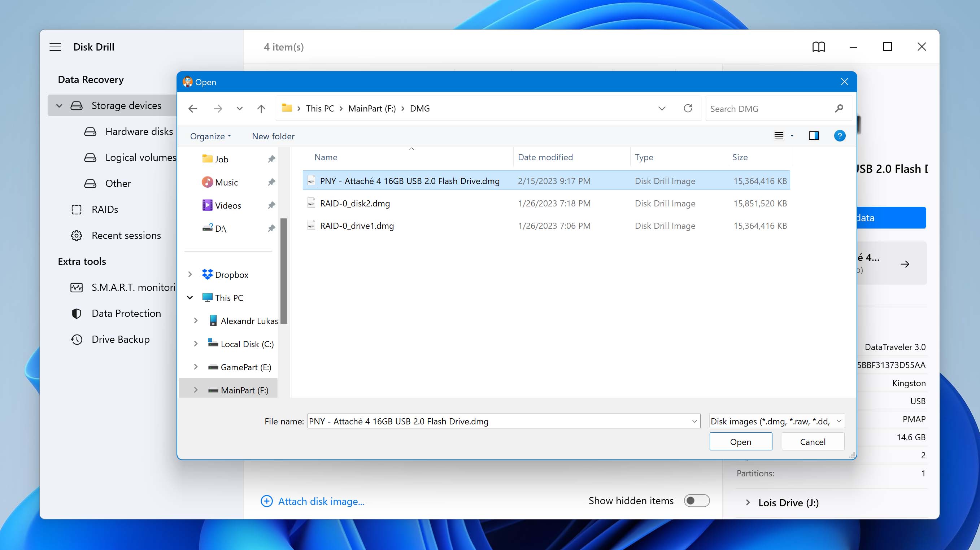This screenshot has height=550, width=980.
Task: Open the Disk Drill hamburger menu
Action: [55, 47]
